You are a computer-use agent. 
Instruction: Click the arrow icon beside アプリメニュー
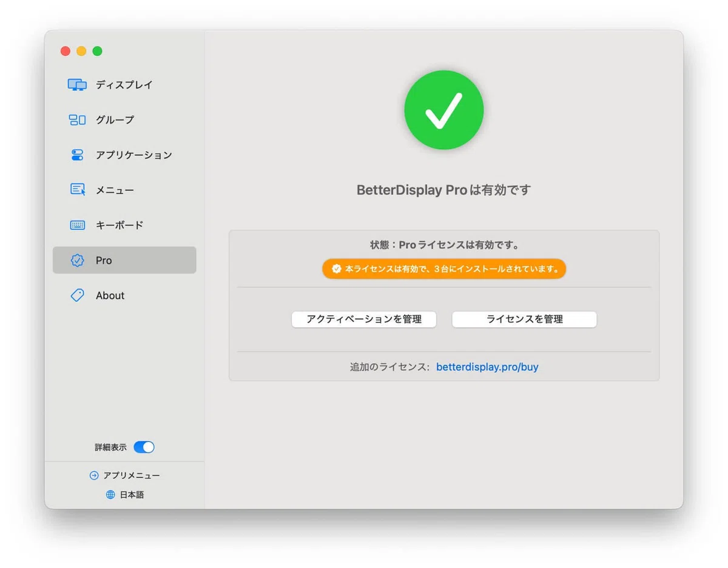[x=93, y=476]
